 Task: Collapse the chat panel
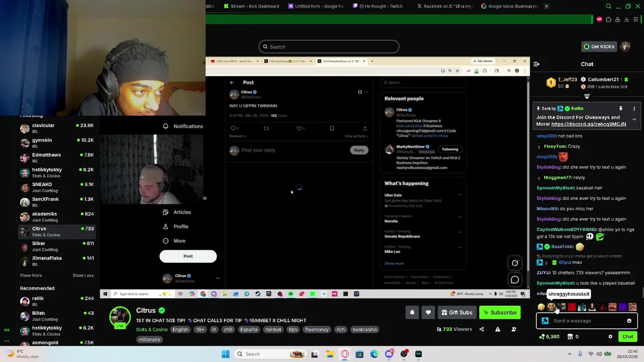pyautogui.click(x=536, y=64)
